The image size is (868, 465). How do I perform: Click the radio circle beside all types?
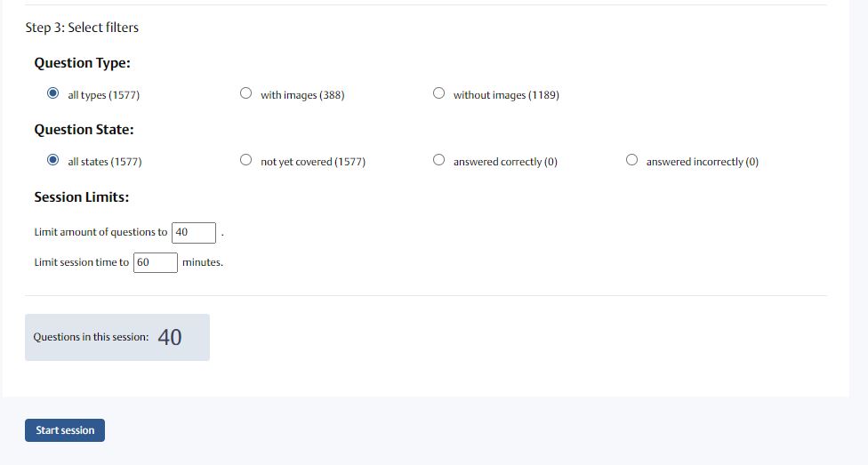53,93
